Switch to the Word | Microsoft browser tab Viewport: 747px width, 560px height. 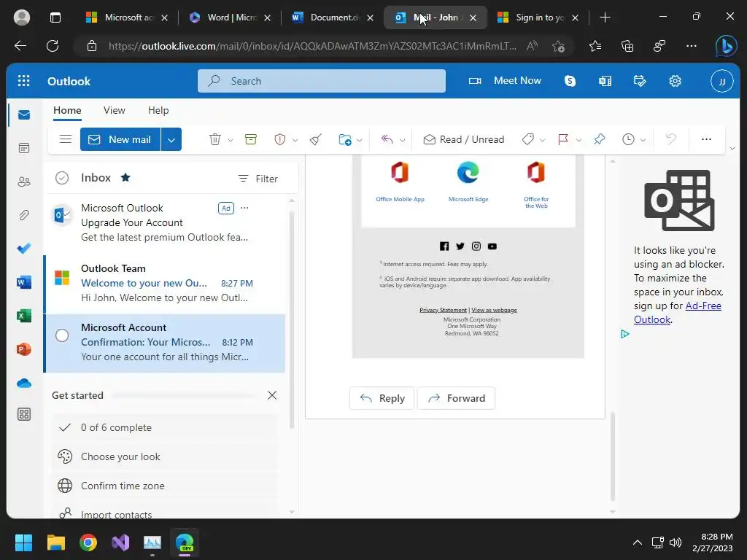point(229,17)
